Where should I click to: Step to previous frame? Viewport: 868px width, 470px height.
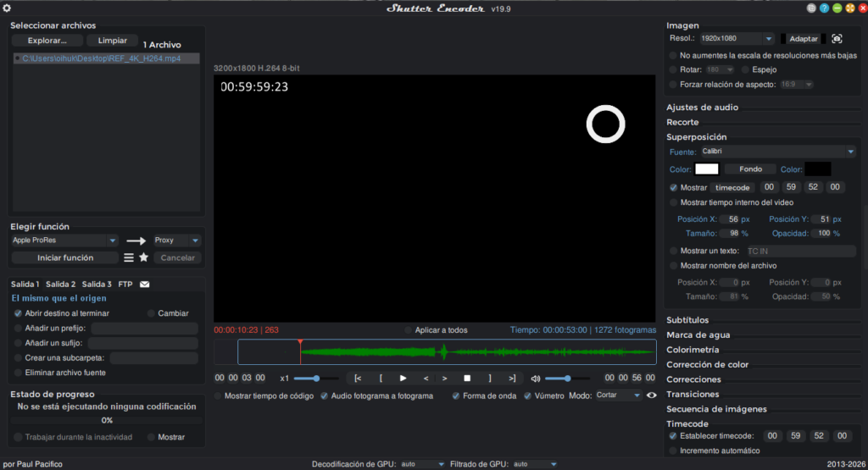click(x=426, y=379)
